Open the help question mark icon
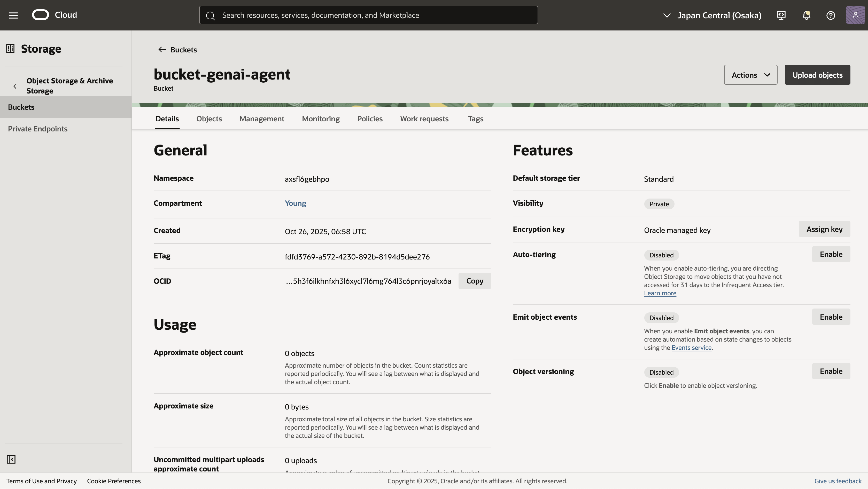 (x=831, y=15)
